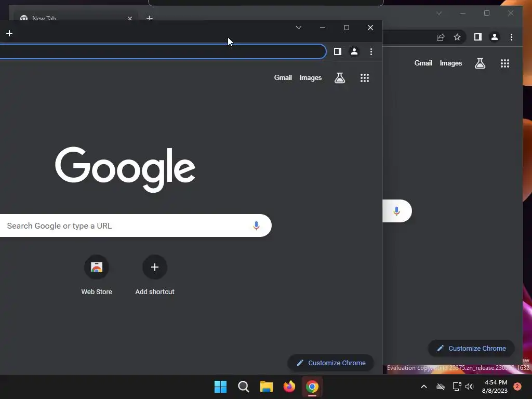The width and height of the screenshot is (532, 399).
Task: Bookmark this tab in back window
Action: click(x=457, y=37)
